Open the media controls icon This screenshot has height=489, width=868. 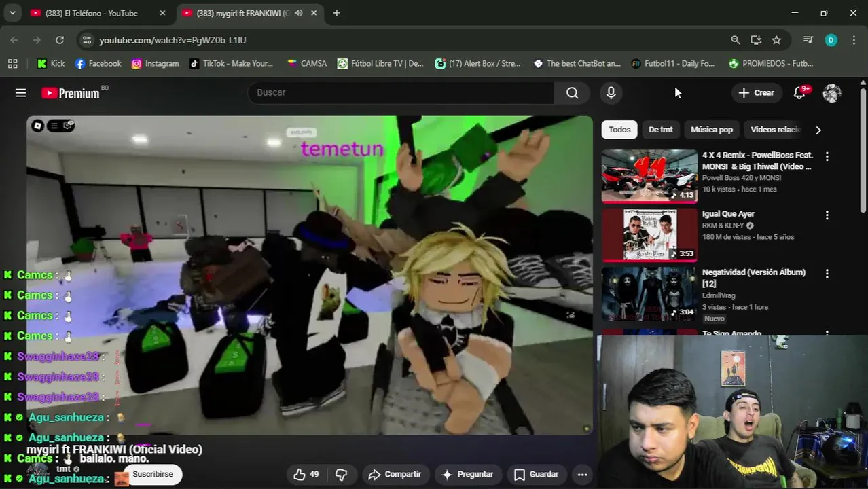808,40
